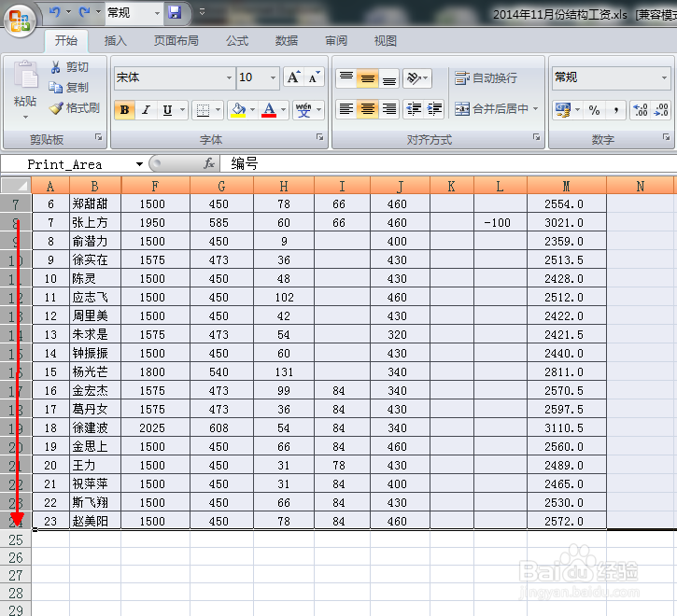The width and height of the screenshot is (677, 616).
Task: Apply cell borders icon
Action: [x=203, y=110]
